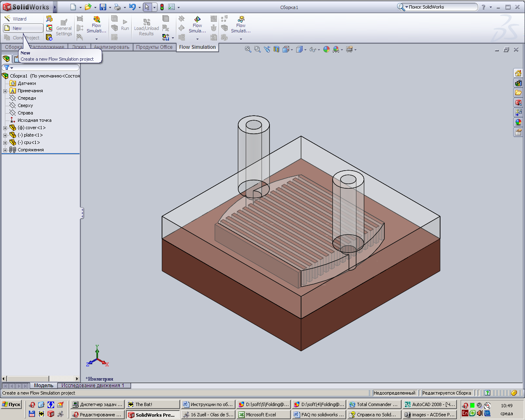This screenshot has width=525, height=420.
Task: Open the File Explorer folder in the task pane
Action: 518,93
